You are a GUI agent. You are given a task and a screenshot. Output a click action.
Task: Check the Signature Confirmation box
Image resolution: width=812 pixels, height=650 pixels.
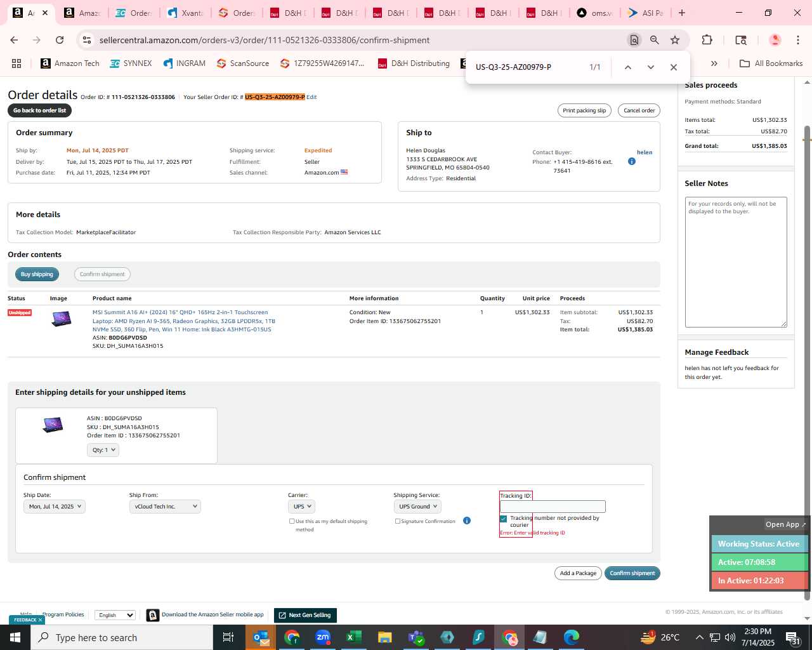[398, 521]
